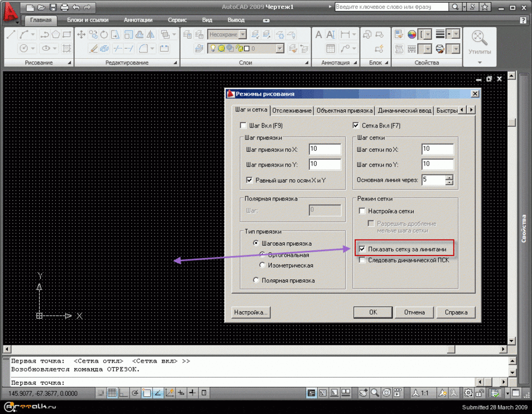Screen dimensions: 532x414
Task: Select Полярная привязка radio button
Action: coord(256,280)
